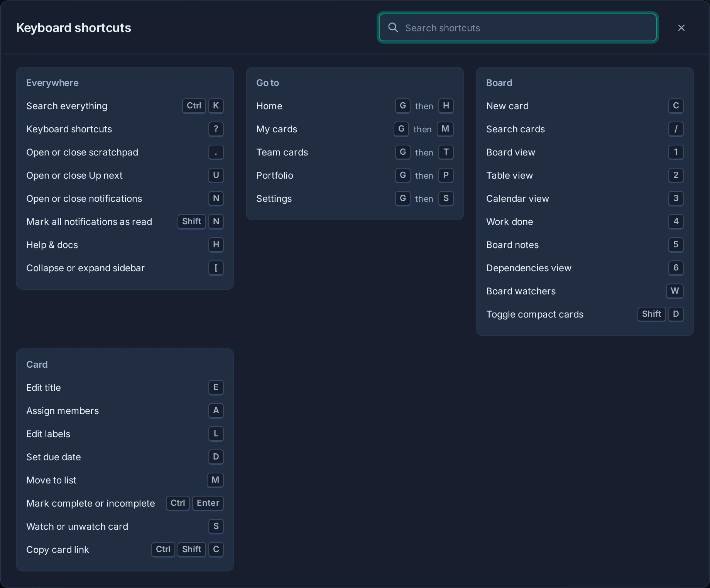Click the Go to section heading
The image size is (710, 588).
click(267, 83)
